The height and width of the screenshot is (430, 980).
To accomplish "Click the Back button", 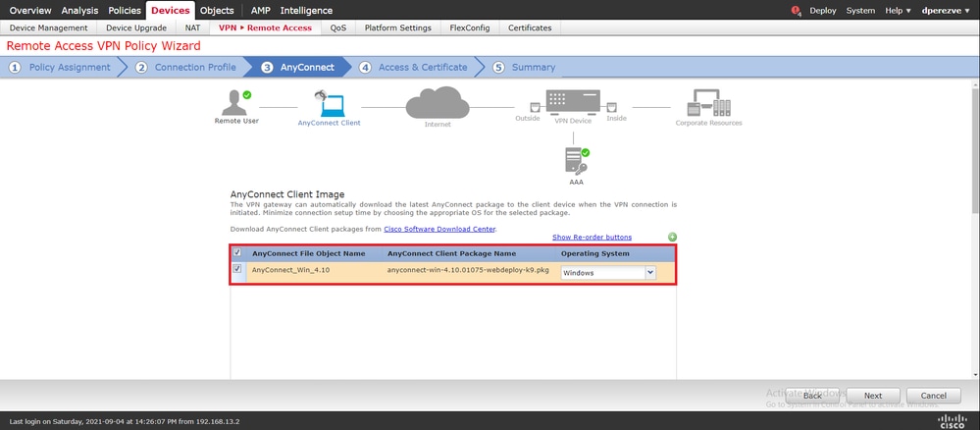I will 812,396.
